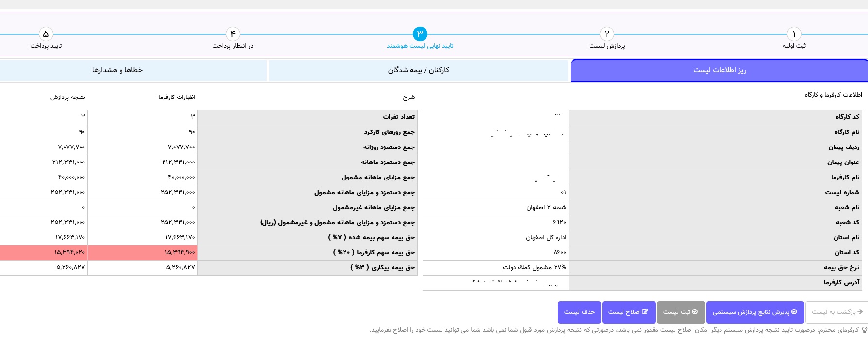Click the تعداد نفرات row label
The image size is (868, 343).
click(x=399, y=117)
